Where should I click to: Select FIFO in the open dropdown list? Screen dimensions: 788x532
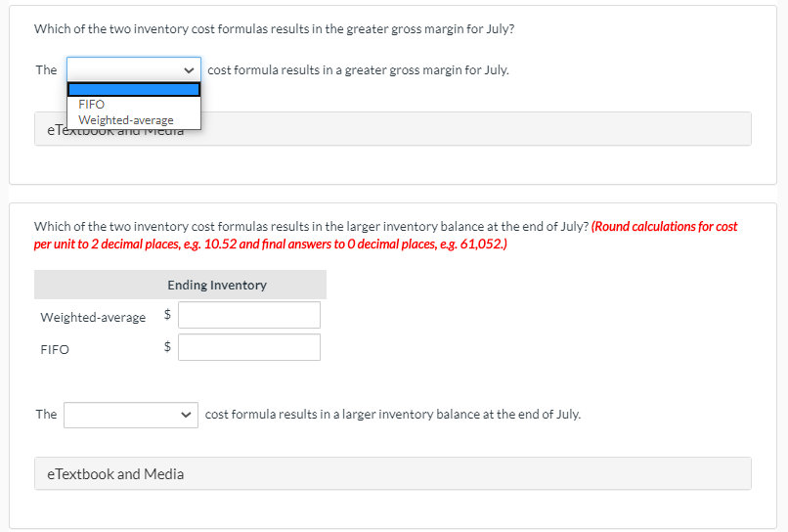[x=92, y=104]
